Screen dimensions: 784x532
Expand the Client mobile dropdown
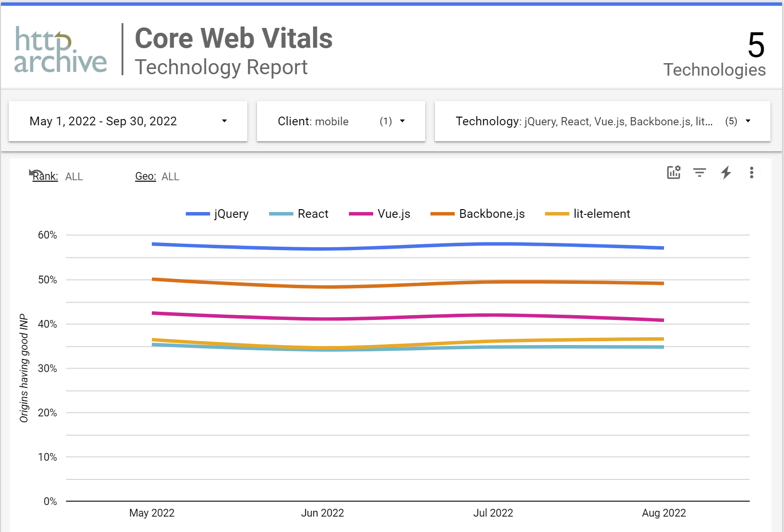point(341,121)
